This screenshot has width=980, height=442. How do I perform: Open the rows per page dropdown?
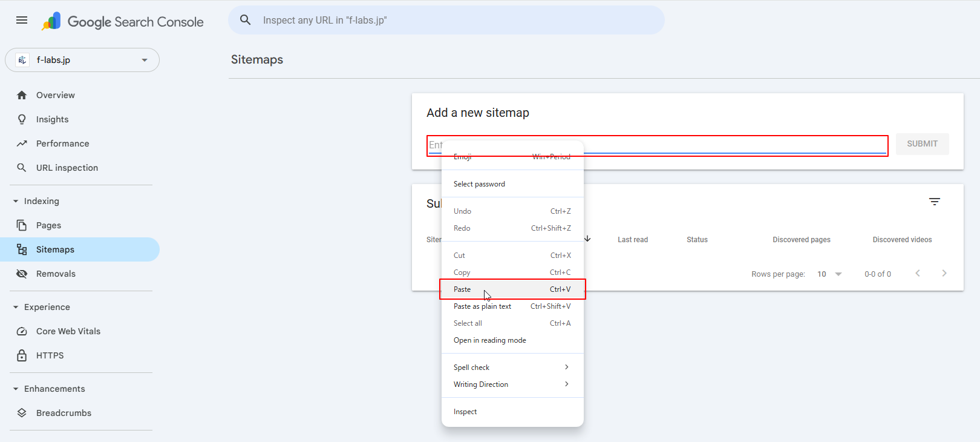(829, 274)
